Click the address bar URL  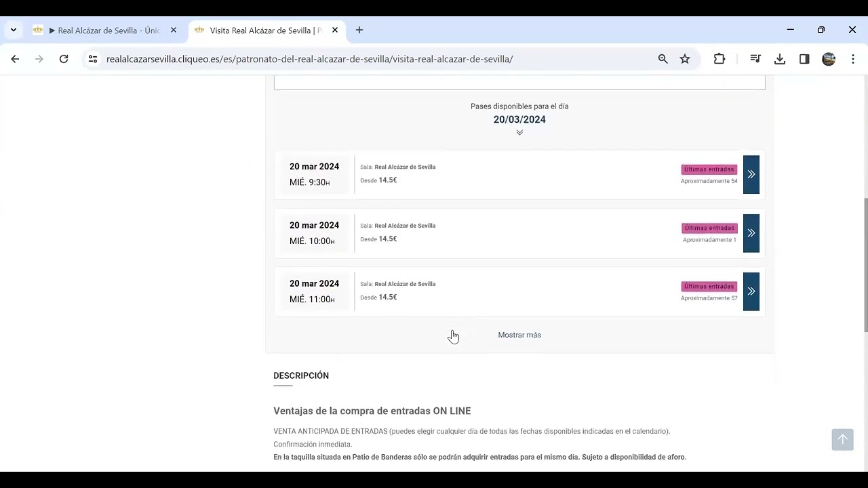tap(309, 59)
